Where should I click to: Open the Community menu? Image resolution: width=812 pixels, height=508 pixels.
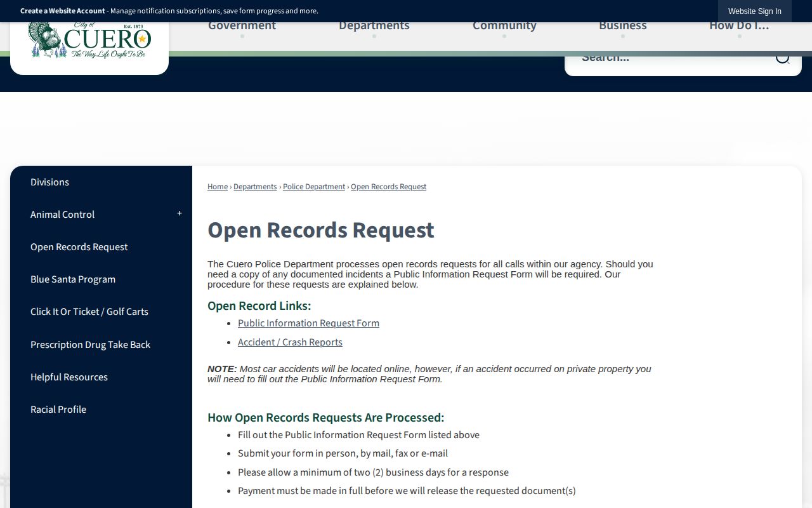pyautogui.click(x=504, y=26)
